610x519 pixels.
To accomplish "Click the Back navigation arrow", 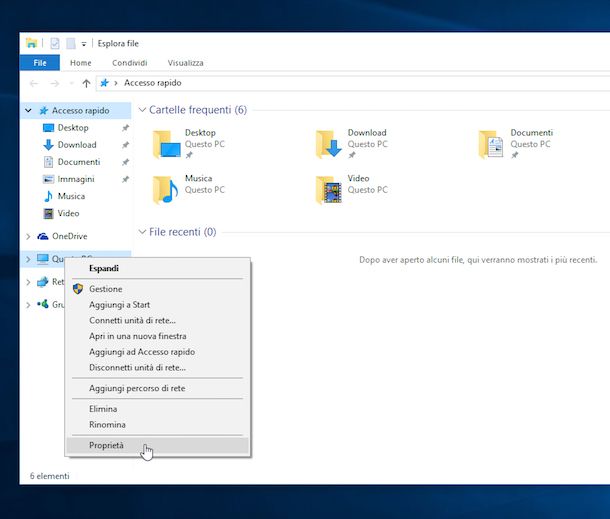I will point(34,83).
